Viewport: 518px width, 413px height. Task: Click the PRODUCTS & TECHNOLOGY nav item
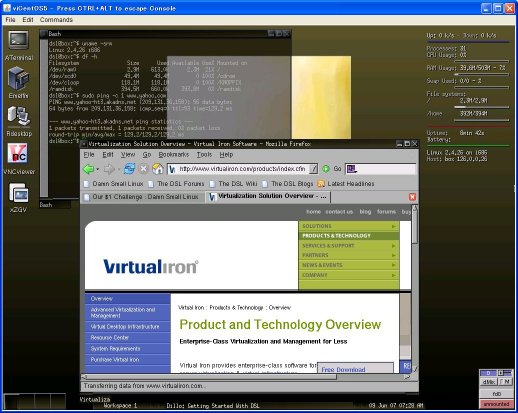(x=349, y=236)
